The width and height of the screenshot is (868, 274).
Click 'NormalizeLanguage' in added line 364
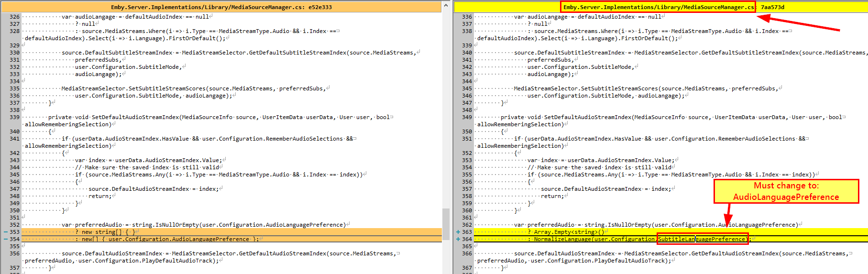pyautogui.click(x=562, y=239)
